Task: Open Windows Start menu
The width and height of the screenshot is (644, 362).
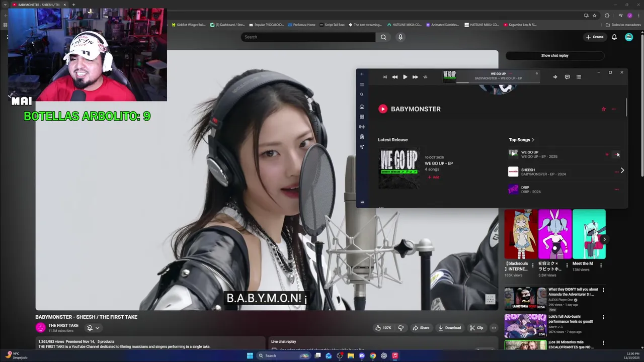Action: click(x=250, y=355)
